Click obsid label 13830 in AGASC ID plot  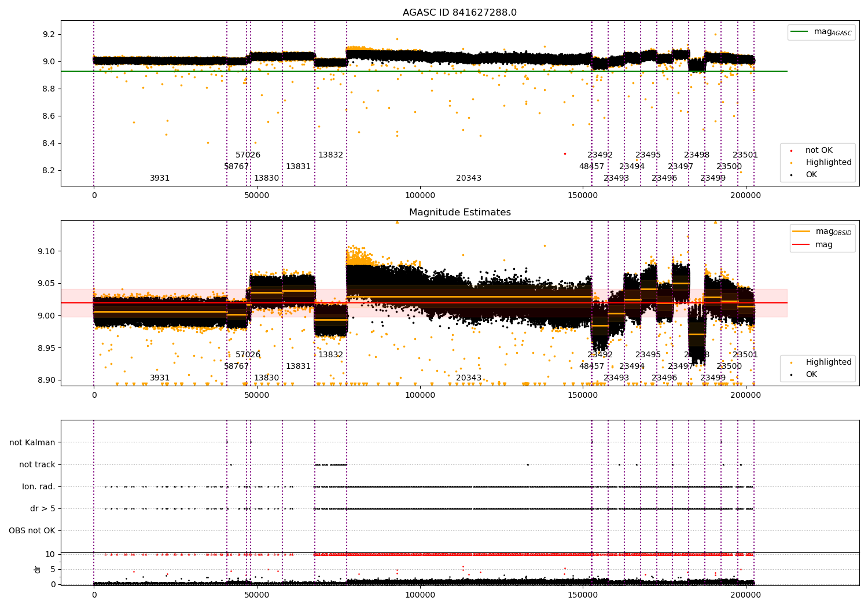click(x=266, y=178)
